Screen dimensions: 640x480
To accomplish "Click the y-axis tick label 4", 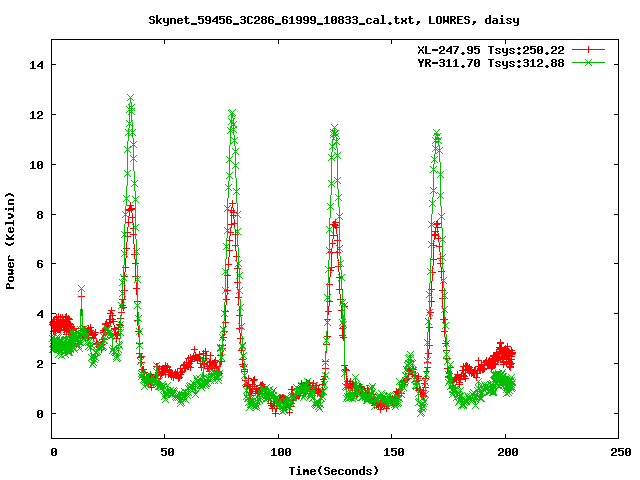I will click(40, 314).
